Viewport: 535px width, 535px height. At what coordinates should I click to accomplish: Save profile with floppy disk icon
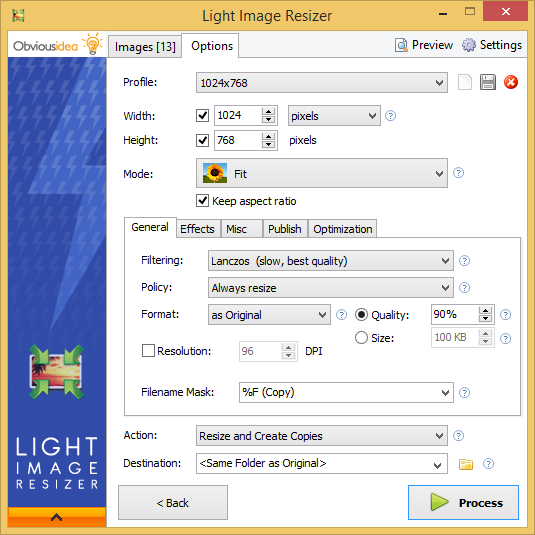(488, 82)
